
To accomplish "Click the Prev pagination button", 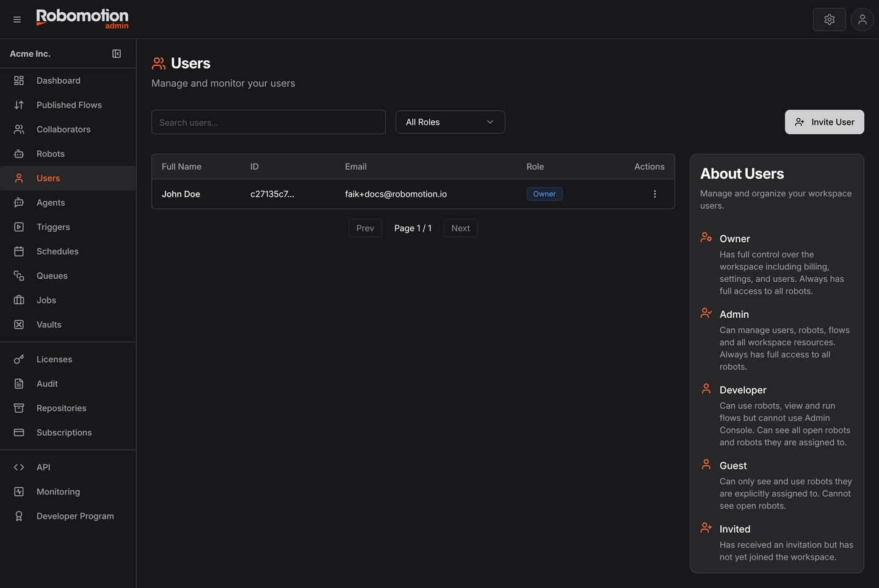I will (x=365, y=228).
